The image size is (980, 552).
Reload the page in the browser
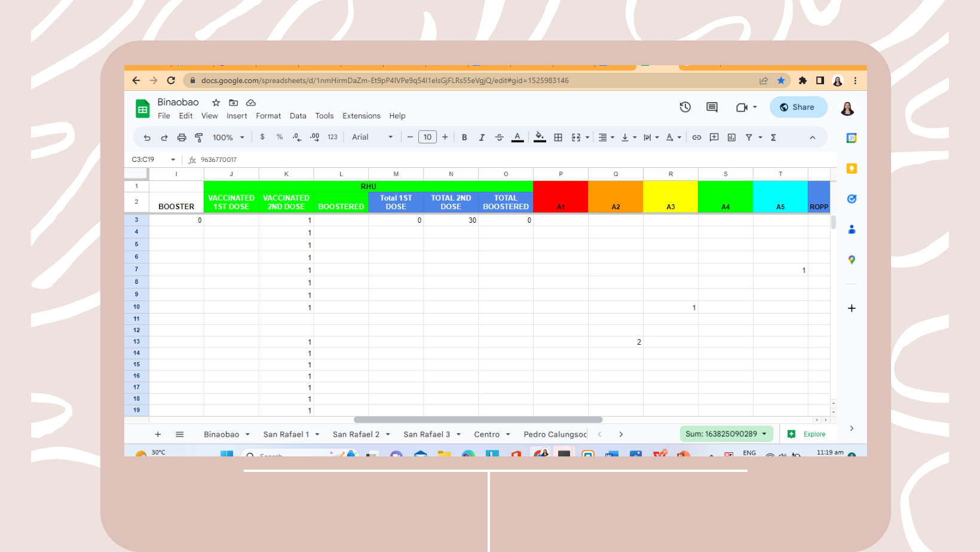171,81
